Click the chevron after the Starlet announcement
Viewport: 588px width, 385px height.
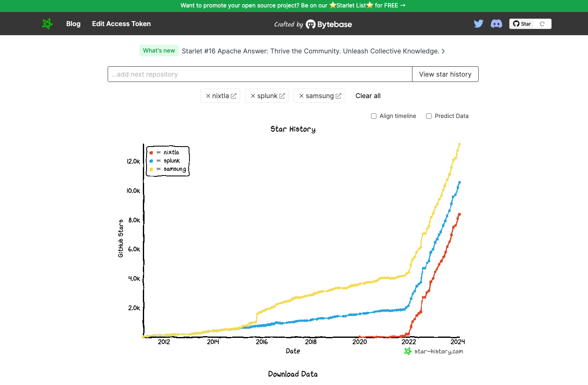coord(443,51)
